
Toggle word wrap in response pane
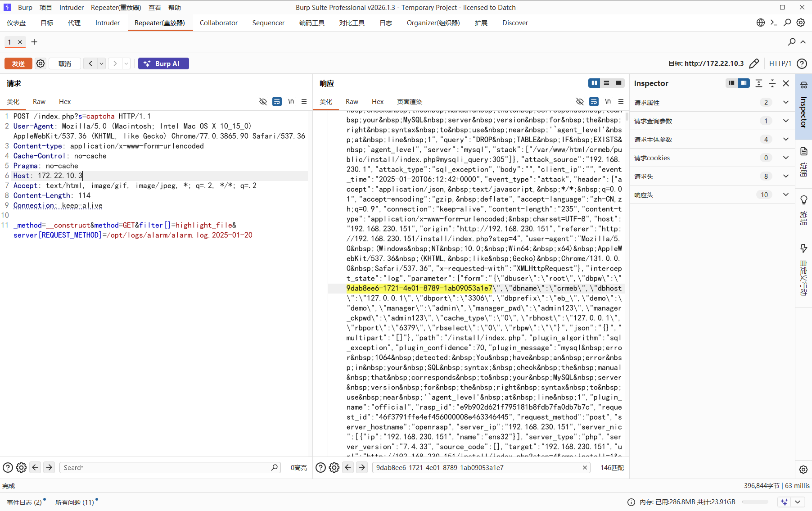[x=594, y=102]
